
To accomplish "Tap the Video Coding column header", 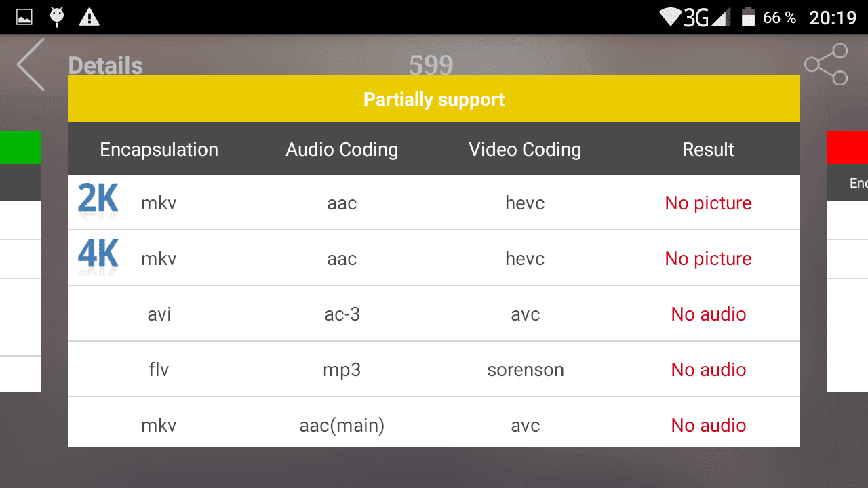I will (x=525, y=149).
